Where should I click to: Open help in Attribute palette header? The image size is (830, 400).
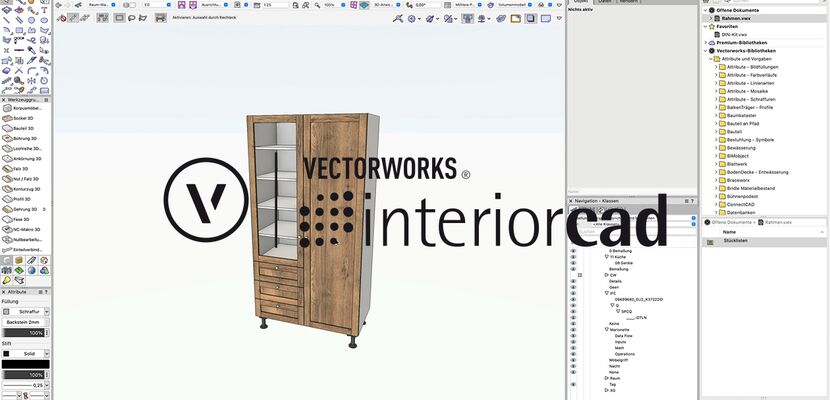[x=48, y=292]
